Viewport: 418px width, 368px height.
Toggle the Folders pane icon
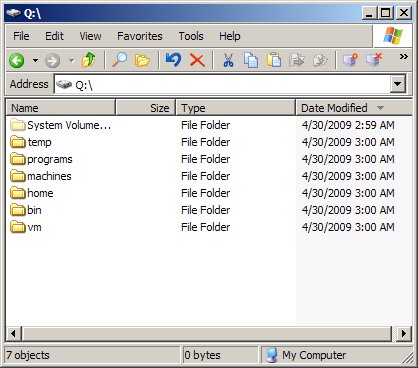pos(142,61)
